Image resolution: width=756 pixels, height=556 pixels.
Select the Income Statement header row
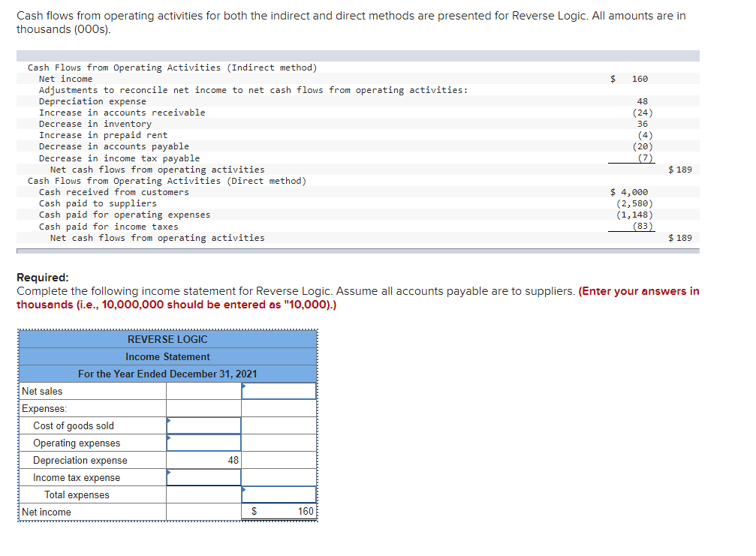click(x=167, y=356)
